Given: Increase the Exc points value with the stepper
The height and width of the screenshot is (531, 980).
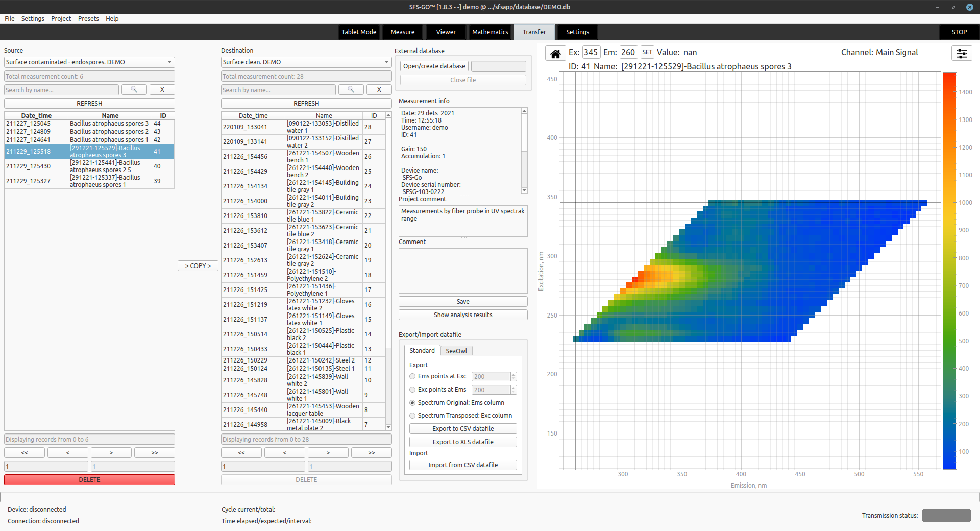Looking at the screenshot, I should point(513,387).
